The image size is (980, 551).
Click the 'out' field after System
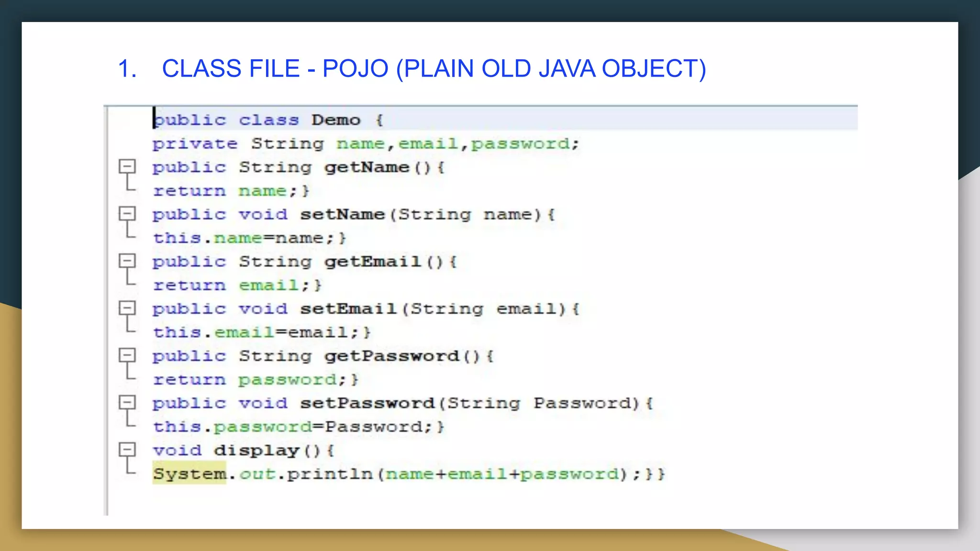click(257, 474)
